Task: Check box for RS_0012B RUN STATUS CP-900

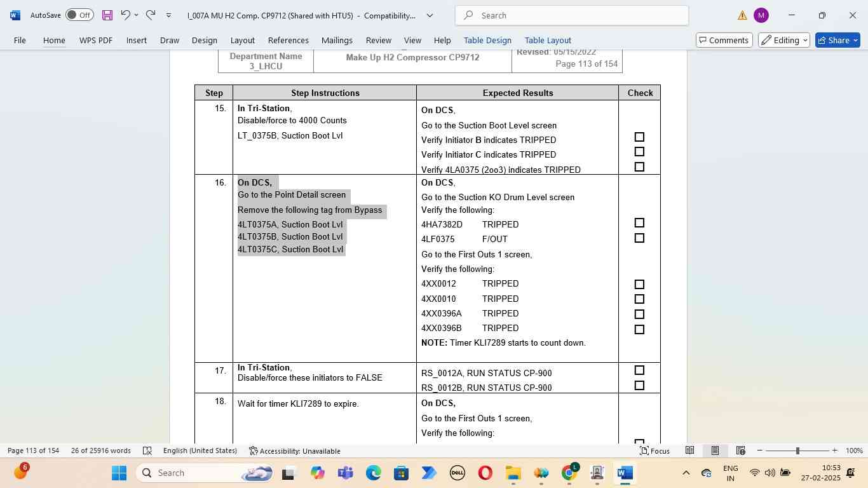Action: coord(639,386)
